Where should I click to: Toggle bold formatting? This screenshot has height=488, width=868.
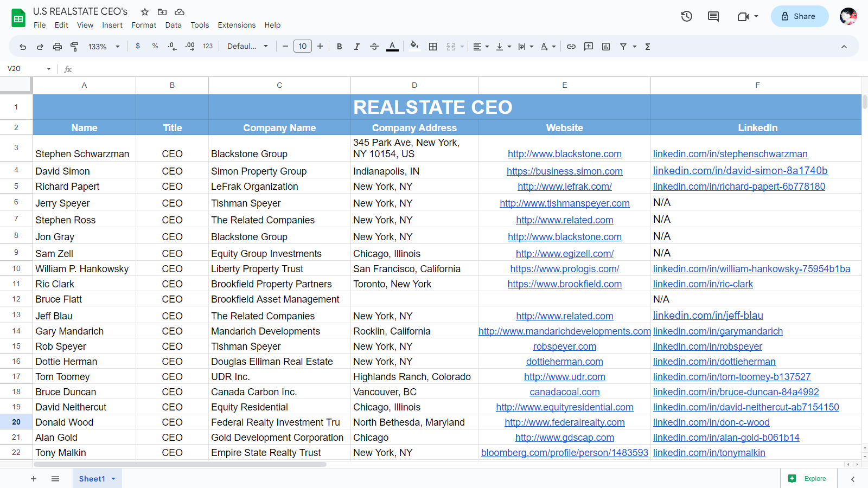[340, 47]
